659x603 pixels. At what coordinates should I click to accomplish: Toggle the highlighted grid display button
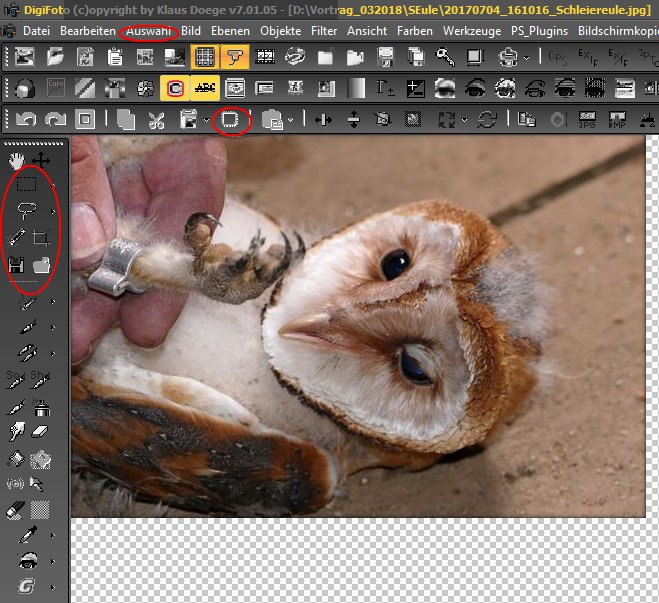pyautogui.click(x=204, y=57)
